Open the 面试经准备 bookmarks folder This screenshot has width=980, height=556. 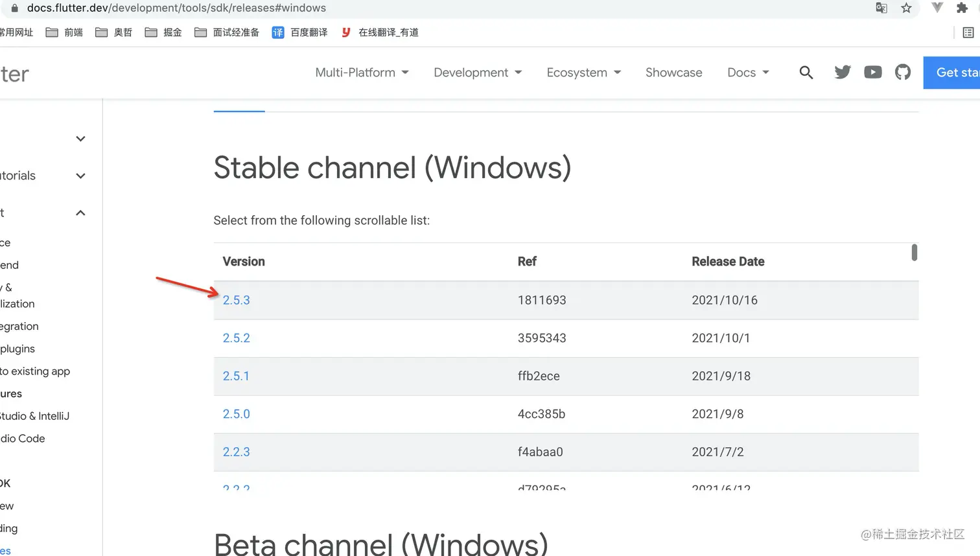tap(227, 32)
